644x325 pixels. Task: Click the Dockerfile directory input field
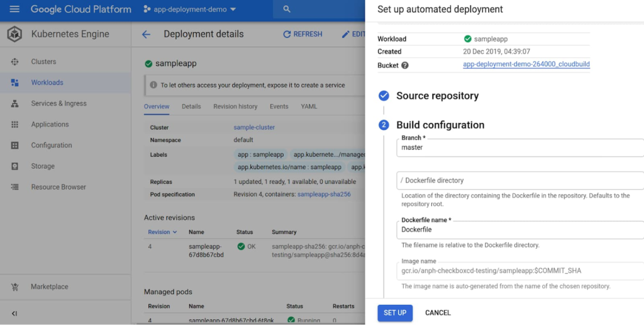tap(520, 181)
